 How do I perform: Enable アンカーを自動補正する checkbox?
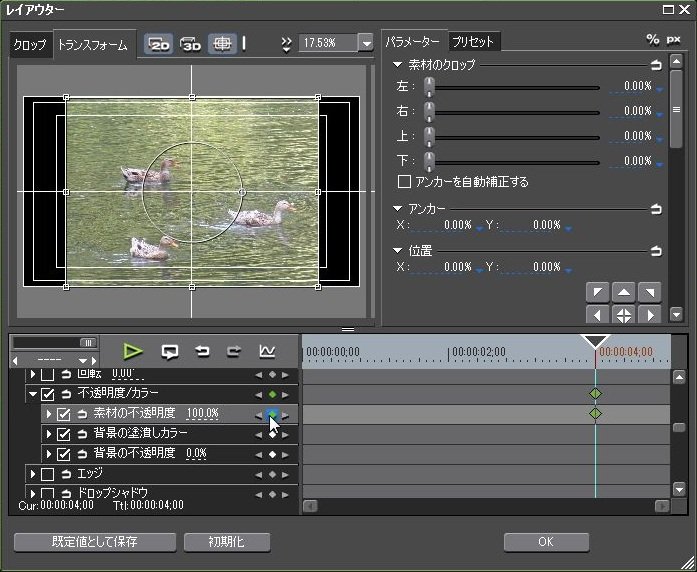(404, 182)
